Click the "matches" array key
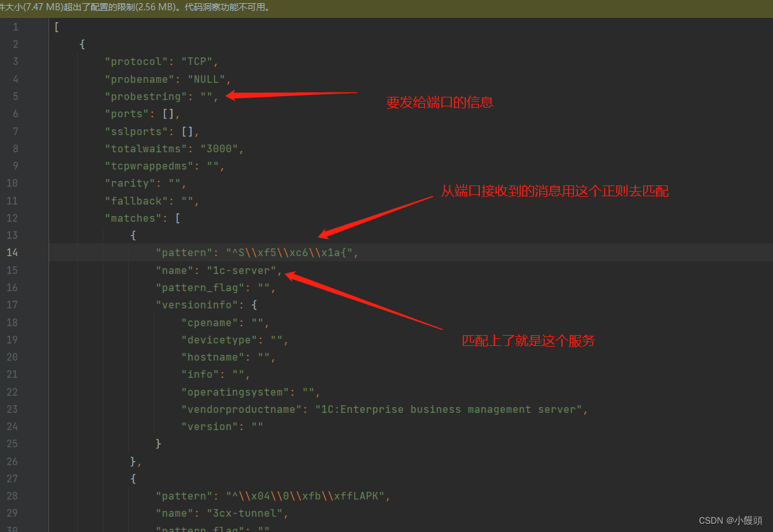Viewport: 773px width, 532px height. click(134, 217)
